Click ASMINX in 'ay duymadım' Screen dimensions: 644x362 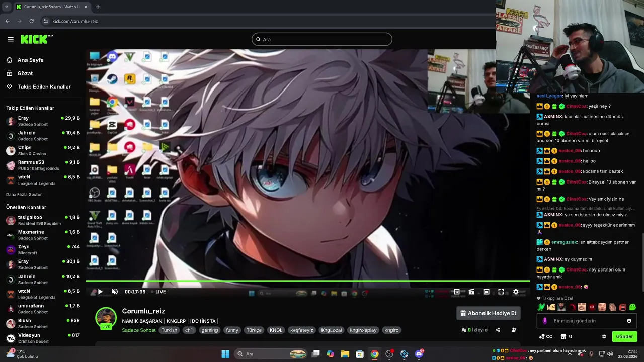coord(553,259)
